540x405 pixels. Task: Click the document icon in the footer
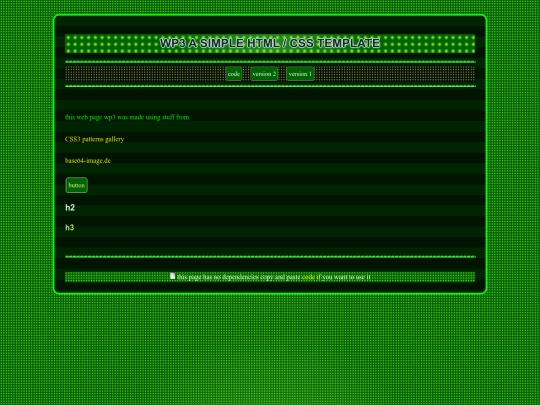[x=173, y=276]
